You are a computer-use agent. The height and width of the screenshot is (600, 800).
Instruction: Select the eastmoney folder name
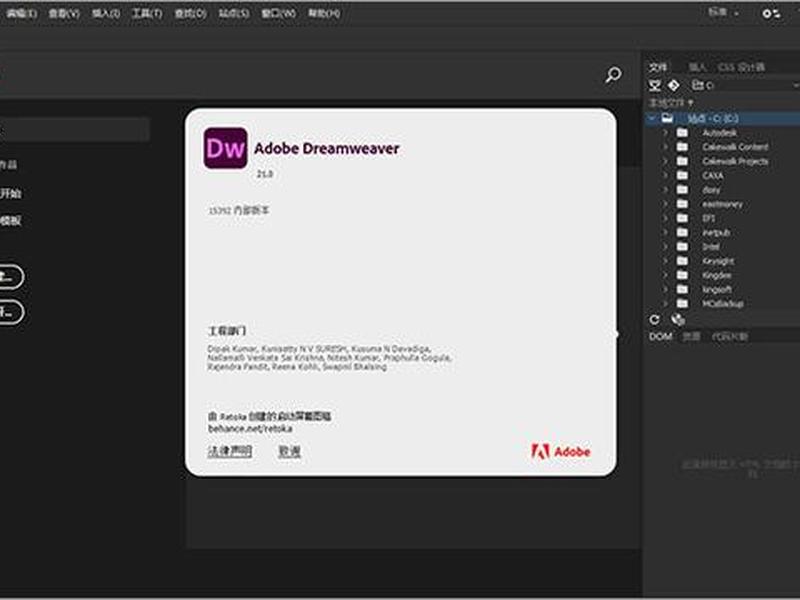(722, 204)
